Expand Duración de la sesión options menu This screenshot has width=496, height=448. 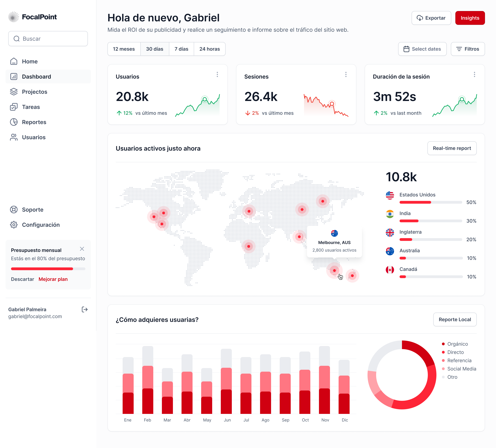coord(474,74)
